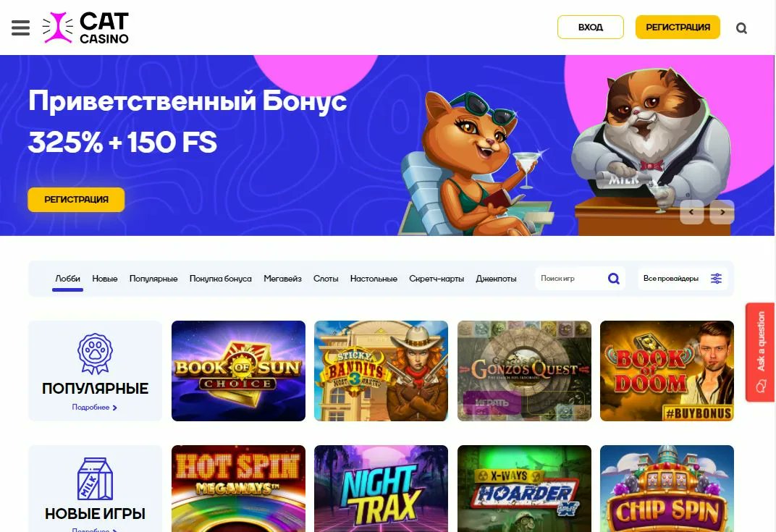776x532 pixels.
Task: Click the milk carton New Games icon
Action: coord(95,478)
